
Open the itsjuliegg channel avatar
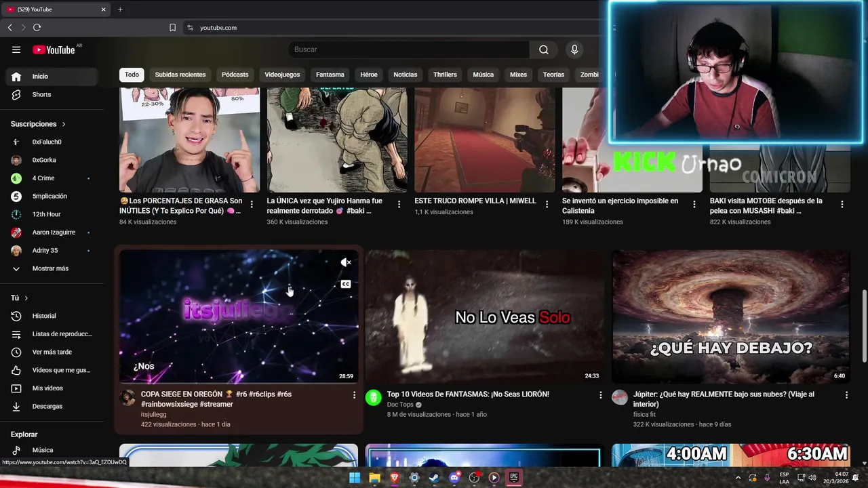(127, 398)
